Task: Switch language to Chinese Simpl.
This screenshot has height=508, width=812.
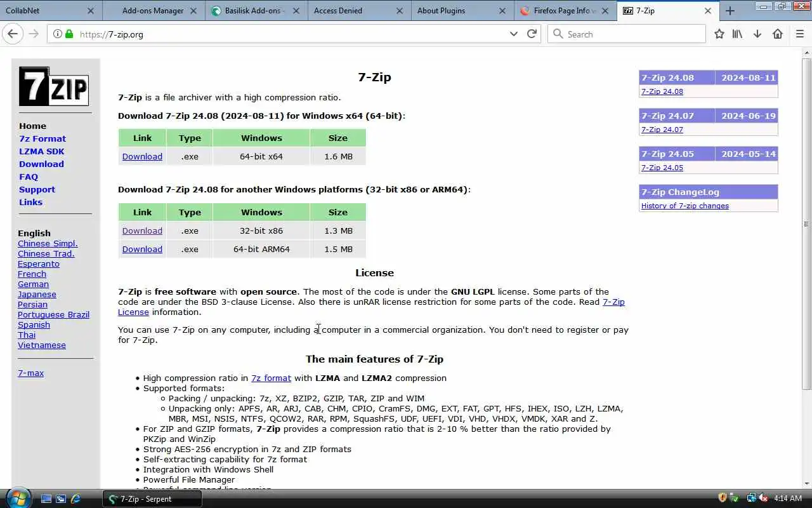Action: pos(48,243)
